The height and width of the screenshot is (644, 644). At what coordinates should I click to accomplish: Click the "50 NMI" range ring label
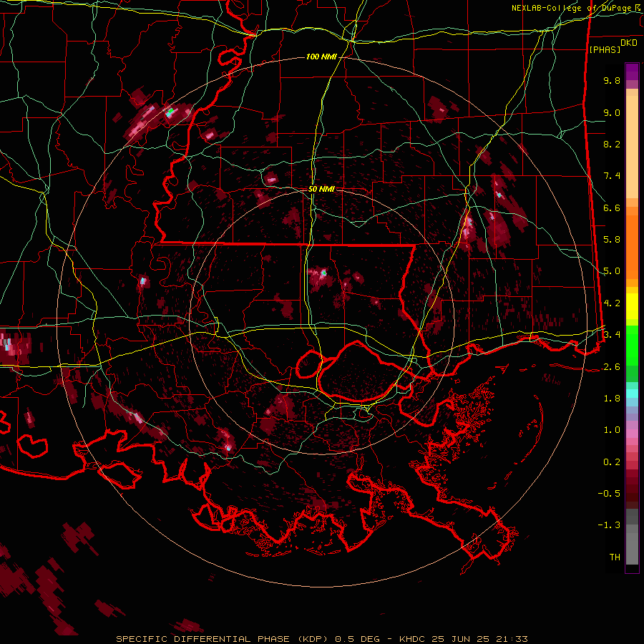(x=321, y=189)
